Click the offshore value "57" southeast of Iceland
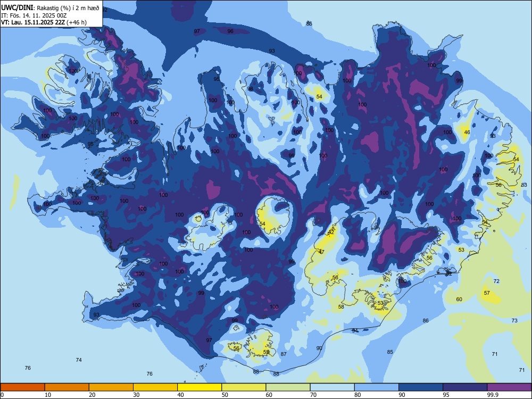Viewport: 532px width, 399px height. click(x=487, y=293)
